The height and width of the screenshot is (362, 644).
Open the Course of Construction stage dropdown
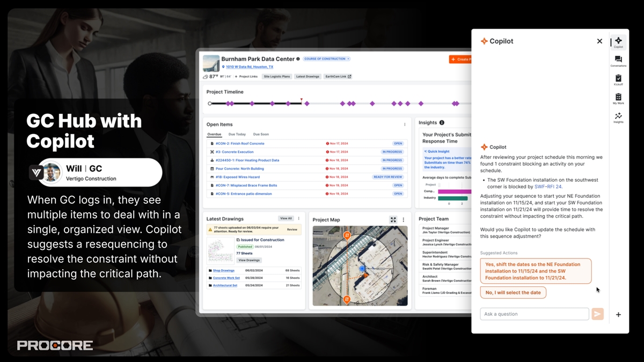326,59
